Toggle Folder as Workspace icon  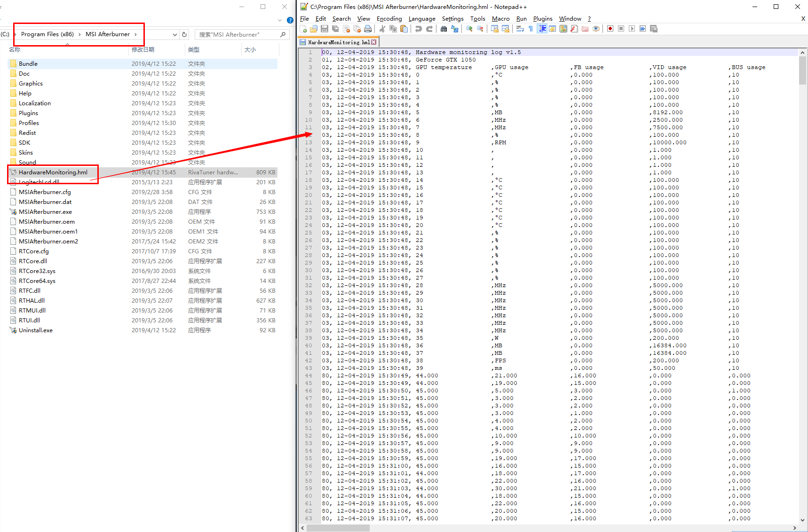point(585,29)
